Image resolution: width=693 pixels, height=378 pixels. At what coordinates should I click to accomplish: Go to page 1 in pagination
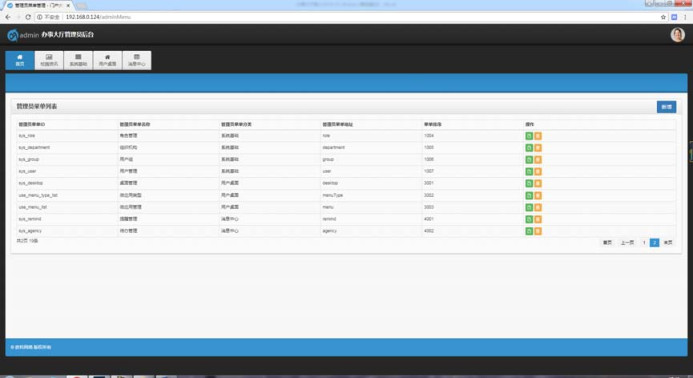pos(644,243)
